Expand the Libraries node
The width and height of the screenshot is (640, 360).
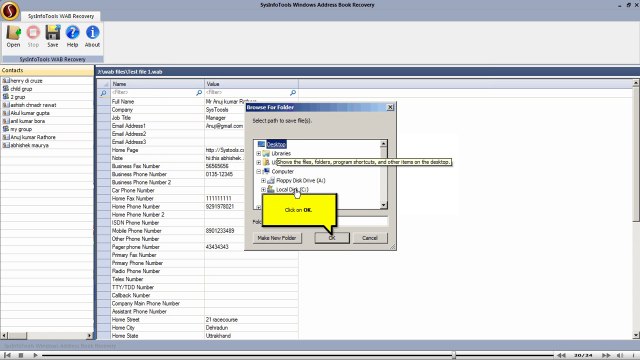click(258, 153)
